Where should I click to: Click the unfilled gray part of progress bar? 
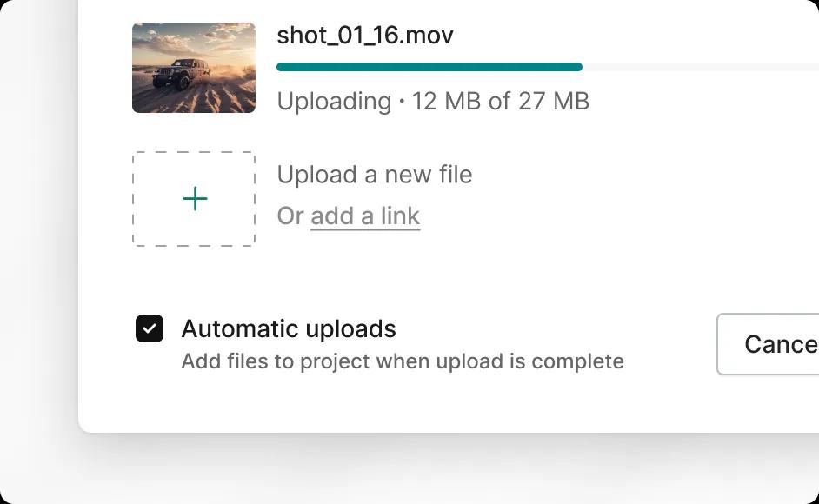pos(700,67)
